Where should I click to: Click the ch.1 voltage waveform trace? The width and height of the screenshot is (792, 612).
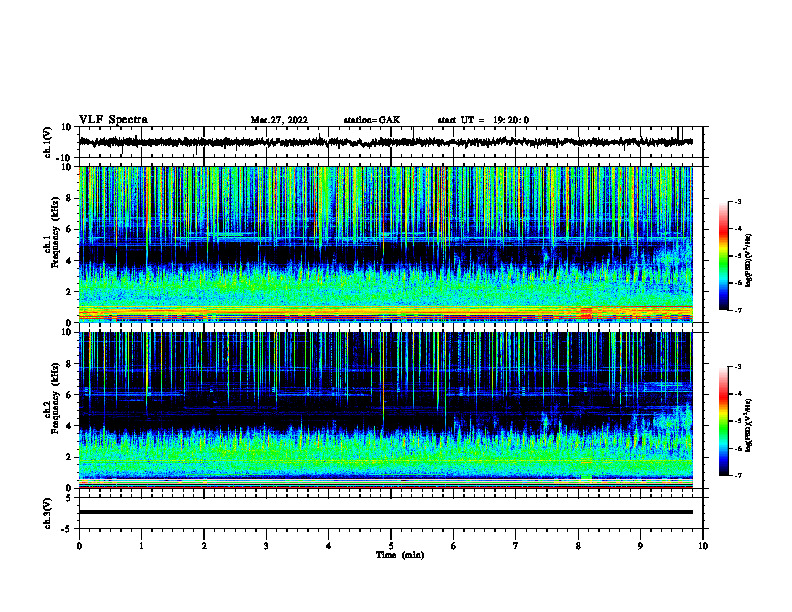click(x=385, y=142)
